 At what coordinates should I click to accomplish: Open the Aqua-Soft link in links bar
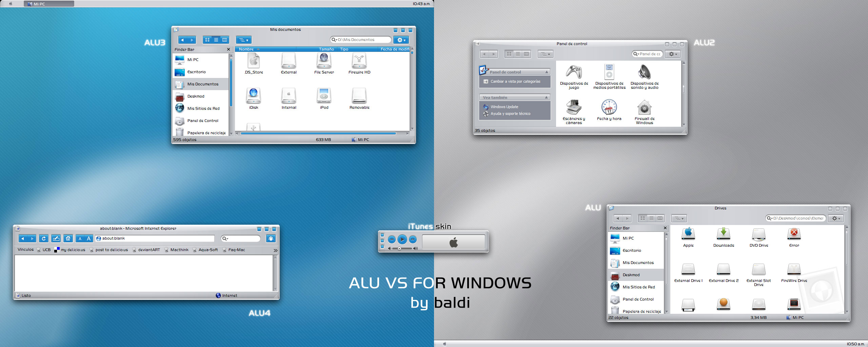205,250
